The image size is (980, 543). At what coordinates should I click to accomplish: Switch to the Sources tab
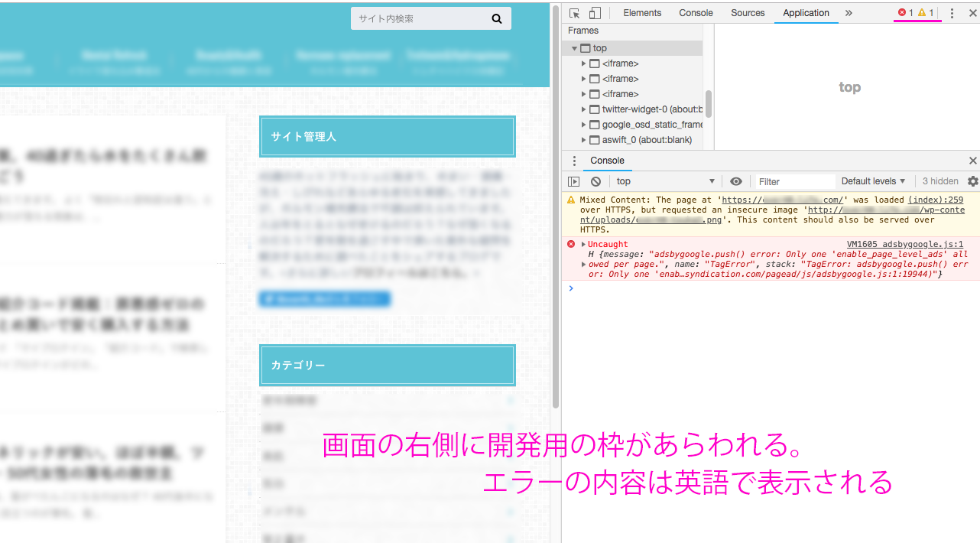[747, 13]
